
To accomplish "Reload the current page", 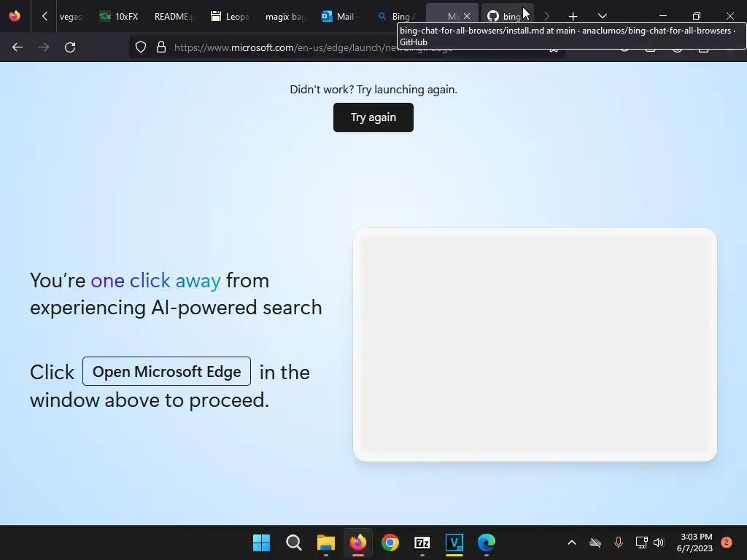I will click(70, 47).
